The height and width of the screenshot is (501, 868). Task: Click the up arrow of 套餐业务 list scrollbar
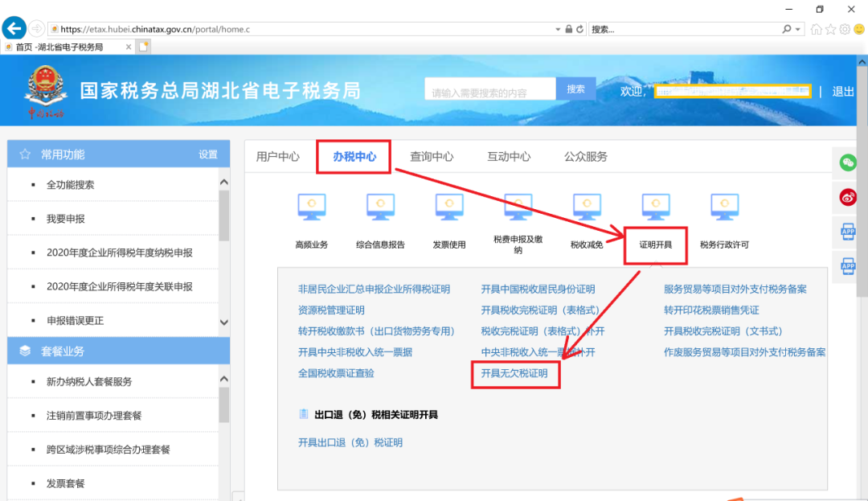[x=224, y=380]
